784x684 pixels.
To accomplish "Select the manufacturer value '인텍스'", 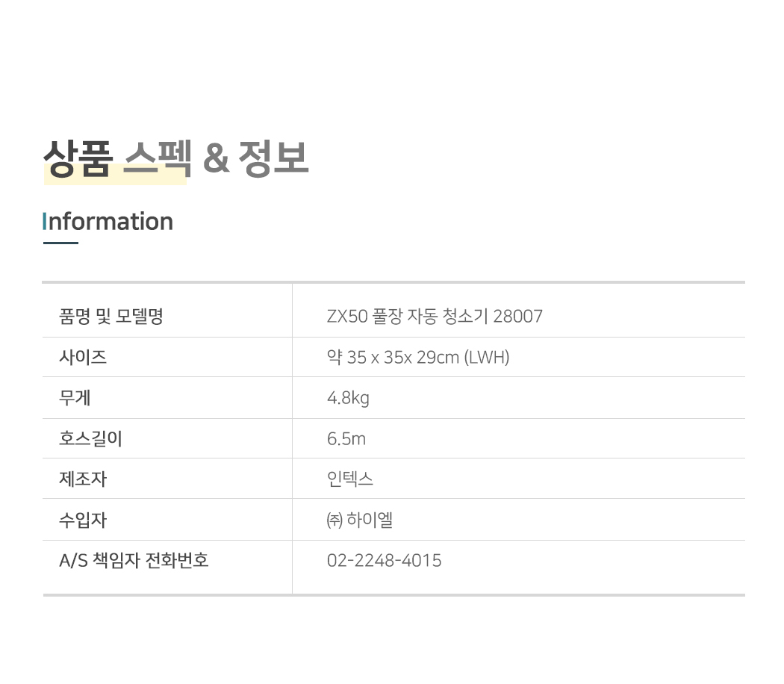I will tap(350, 479).
